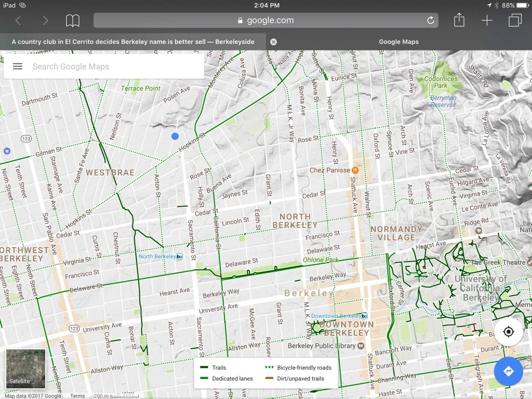This screenshot has height=399, width=532.
Task: Tap the Route 123 shield near Gilman St
Action: click(26, 139)
